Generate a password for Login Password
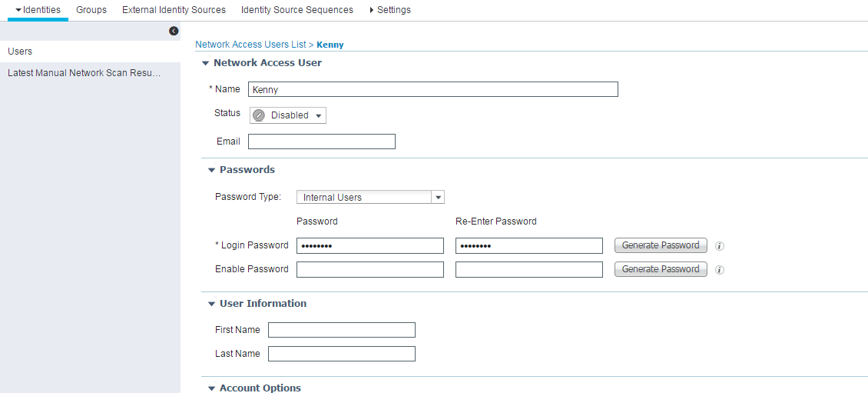The image size is (868, 393). (660, 245)
